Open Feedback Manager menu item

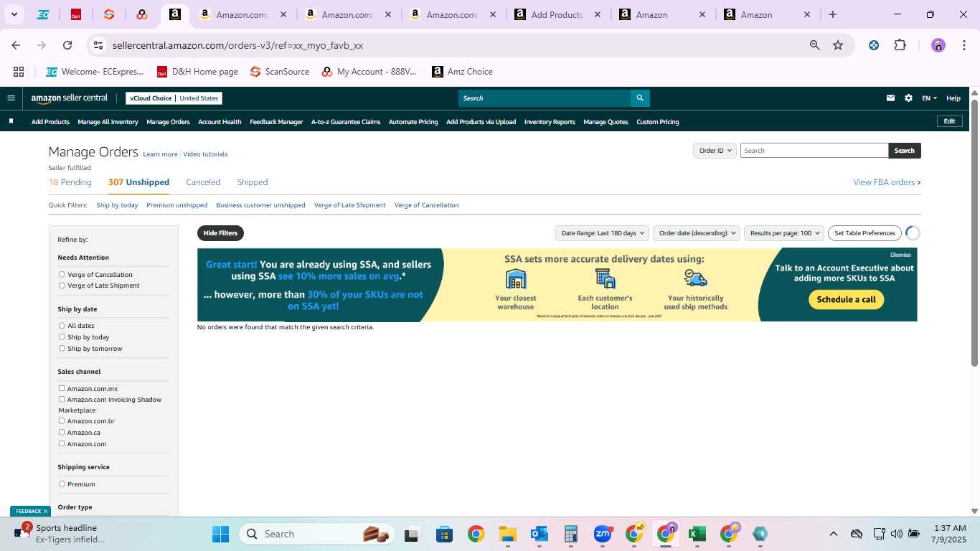(x=276, y=122)
